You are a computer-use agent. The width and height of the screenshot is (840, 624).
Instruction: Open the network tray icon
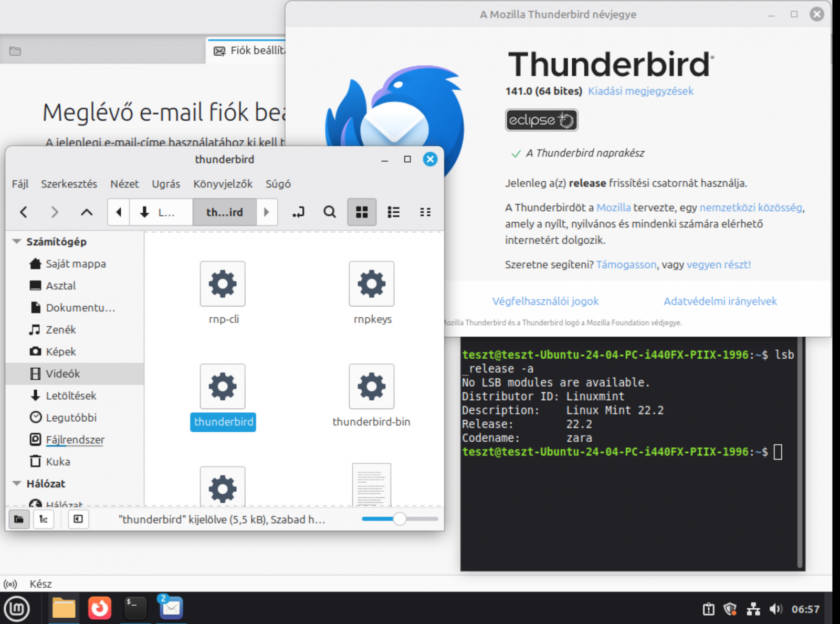753,609
